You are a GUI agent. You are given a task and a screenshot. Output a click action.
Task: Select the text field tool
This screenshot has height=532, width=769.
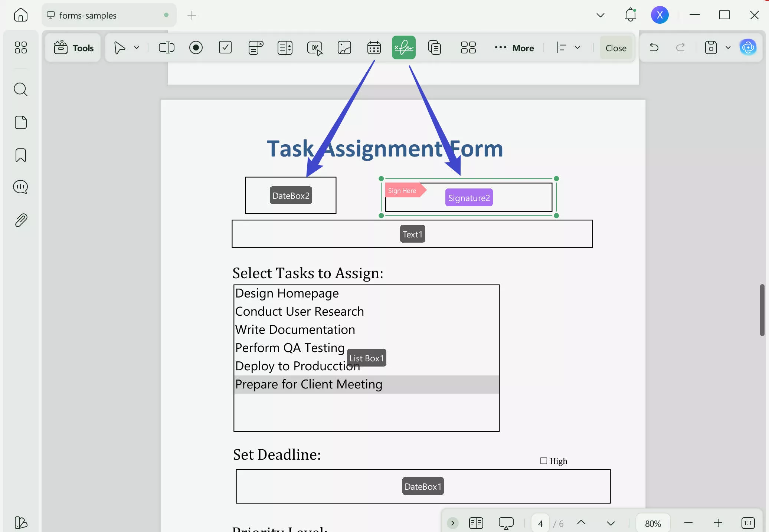coord(166,48)
